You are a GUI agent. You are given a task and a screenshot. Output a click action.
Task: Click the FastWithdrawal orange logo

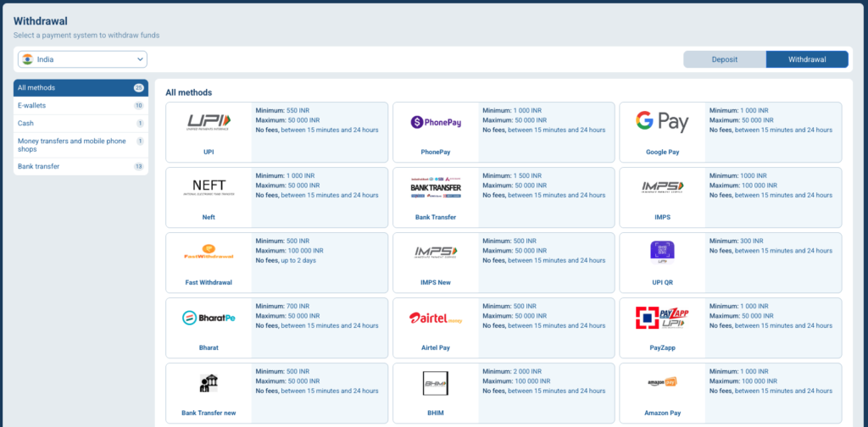click(x=209, y=252)
